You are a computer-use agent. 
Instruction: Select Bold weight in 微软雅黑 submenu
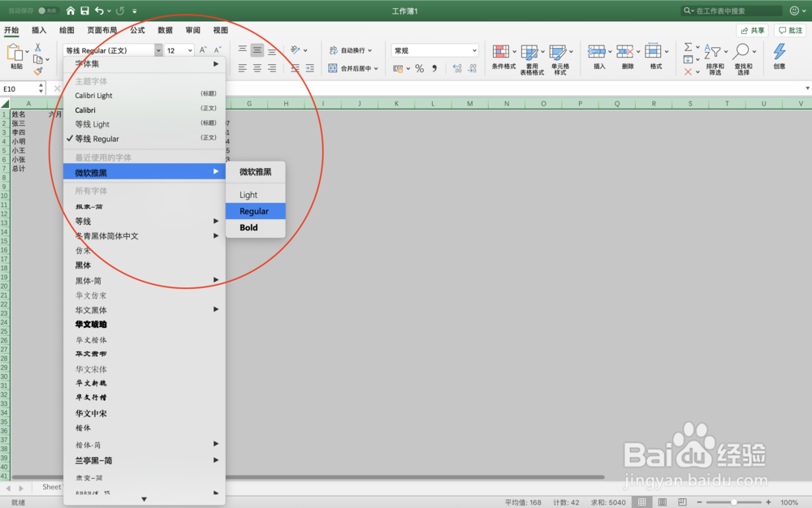point(255,227)
